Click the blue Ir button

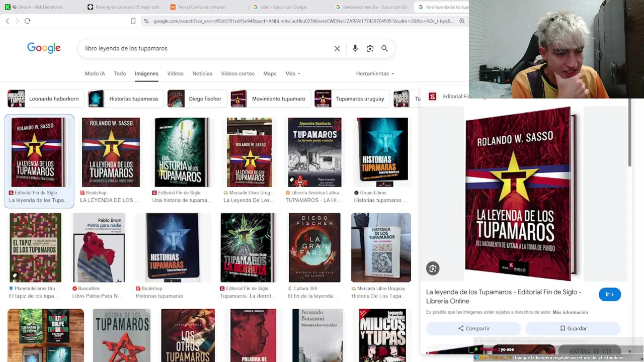[610, 295]
